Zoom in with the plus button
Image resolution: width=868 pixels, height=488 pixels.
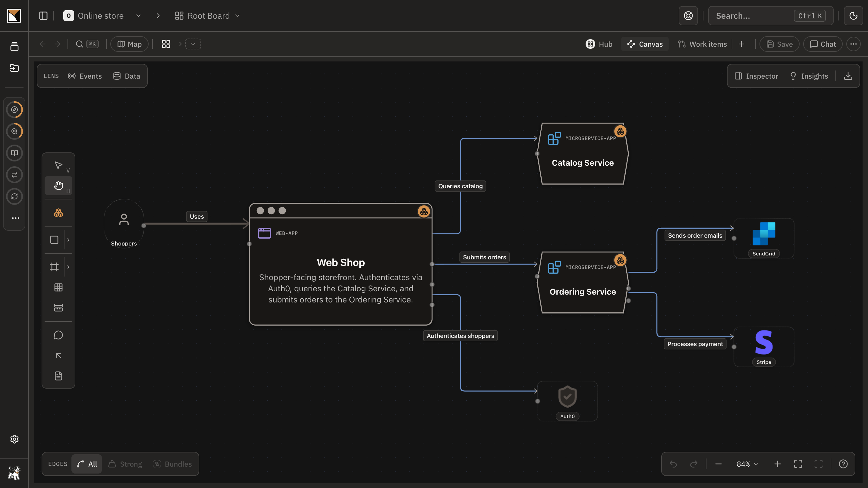[777, 464]
